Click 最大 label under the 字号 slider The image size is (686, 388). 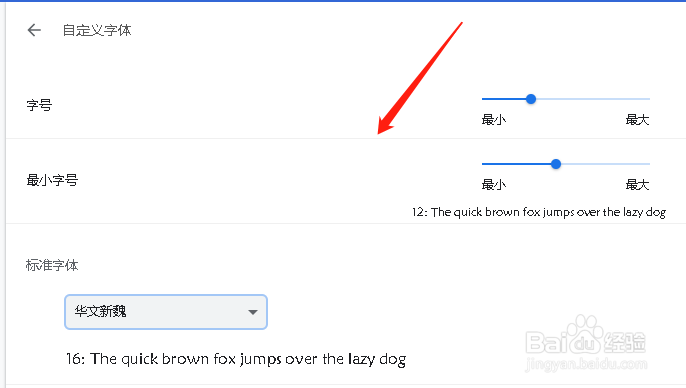(x=637, y=119)
